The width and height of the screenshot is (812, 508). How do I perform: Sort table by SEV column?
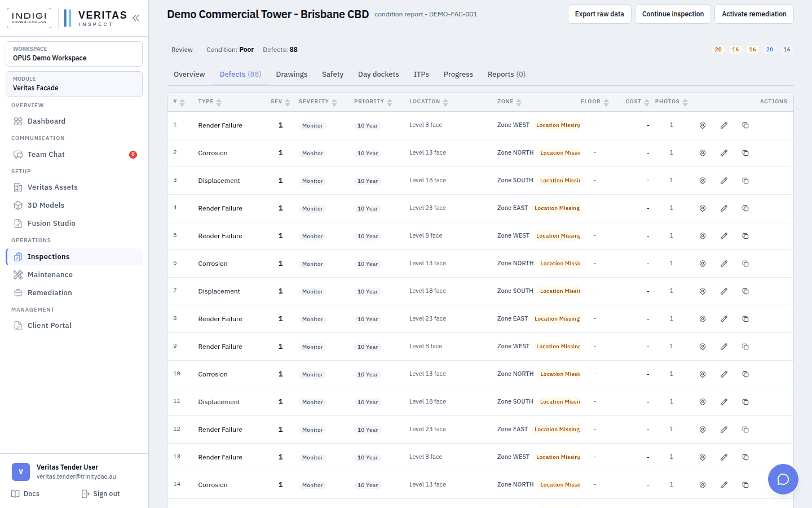(280, 102)
